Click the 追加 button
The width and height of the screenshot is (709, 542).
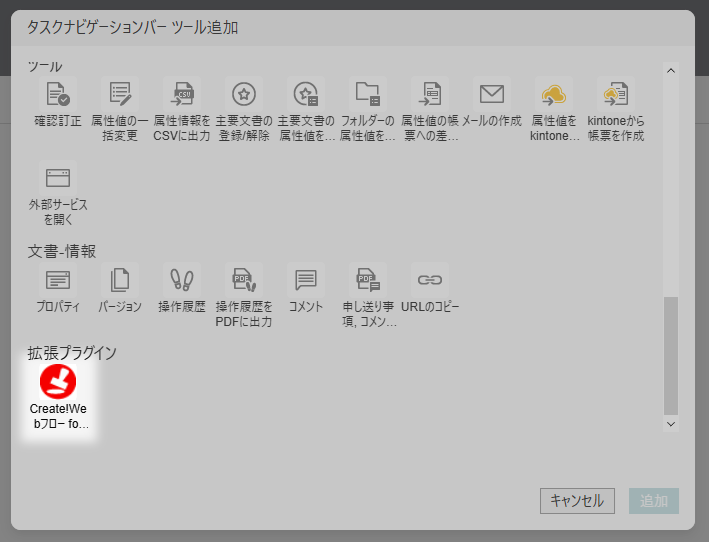point(653,501)
